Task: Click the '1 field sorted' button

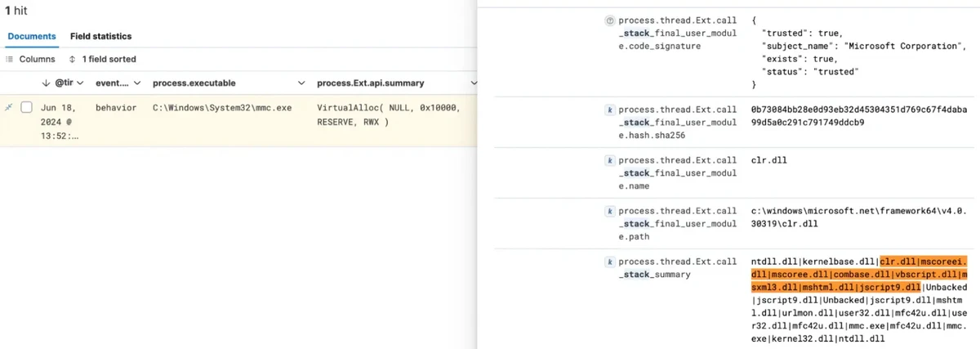Action: [103, 60]
